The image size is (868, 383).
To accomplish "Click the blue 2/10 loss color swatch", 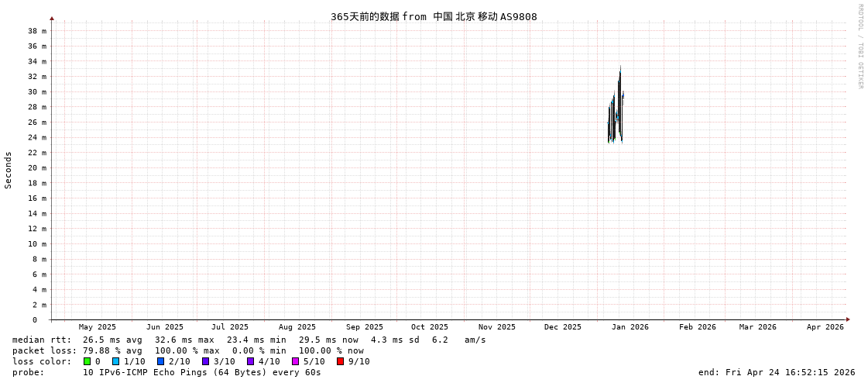I will pos(160,361).
